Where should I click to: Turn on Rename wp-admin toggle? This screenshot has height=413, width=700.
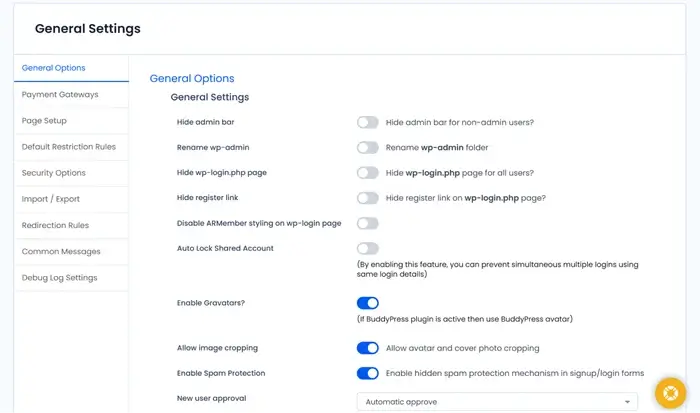tap(367, 147)
